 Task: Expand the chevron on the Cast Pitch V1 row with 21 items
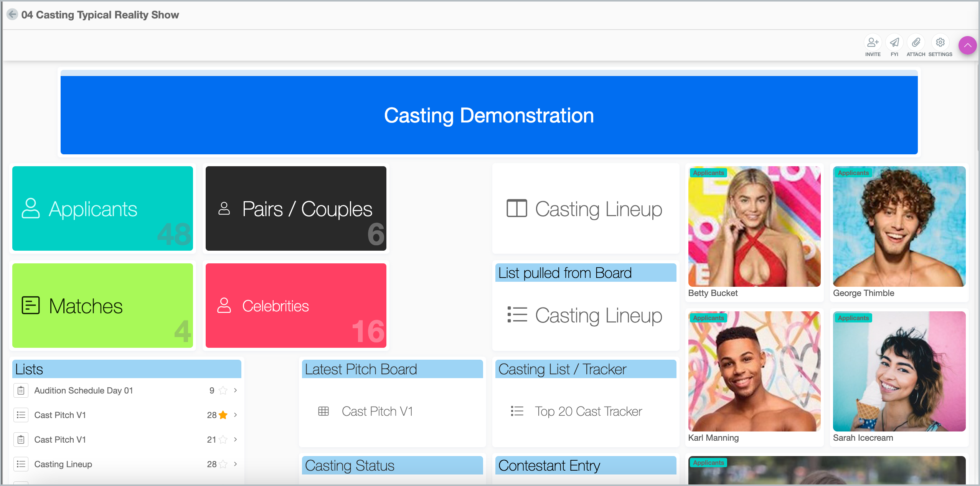click(236, 440)
